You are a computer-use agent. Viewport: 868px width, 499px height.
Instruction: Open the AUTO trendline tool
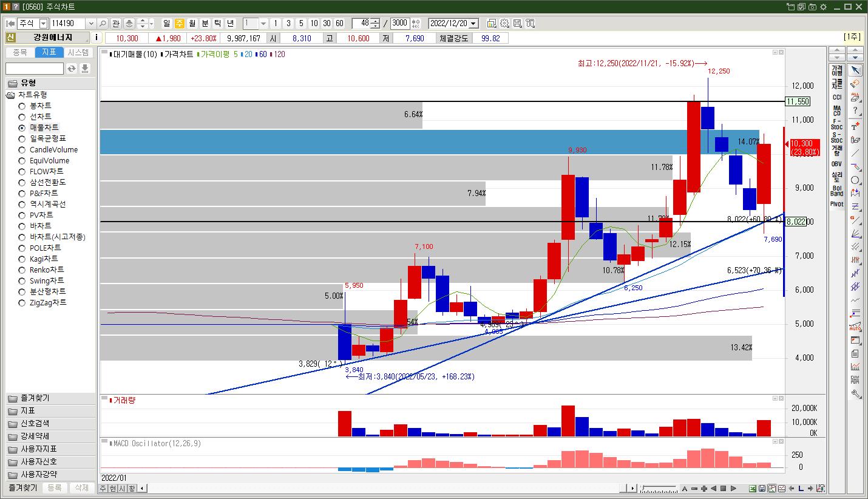pos(855,327)
